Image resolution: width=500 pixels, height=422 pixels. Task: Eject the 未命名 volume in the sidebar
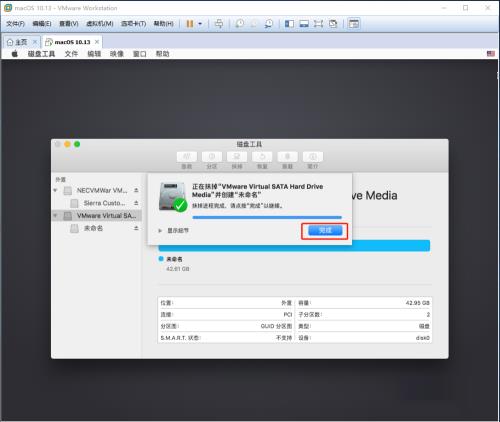(x=136, y=228)
